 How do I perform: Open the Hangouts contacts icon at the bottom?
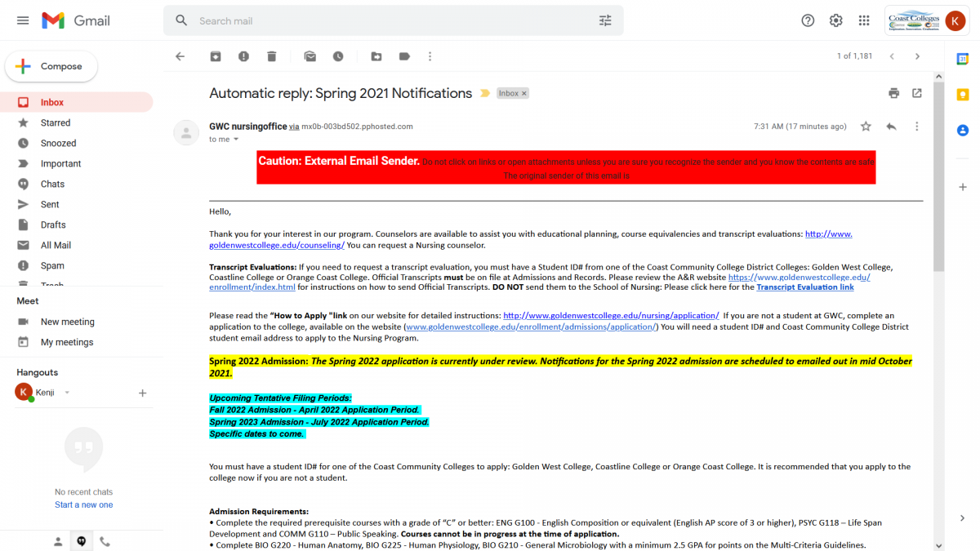[x=58, y=541]
